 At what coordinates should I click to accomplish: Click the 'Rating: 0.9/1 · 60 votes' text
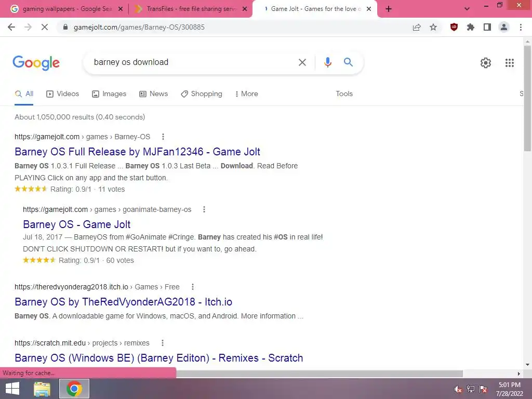point(96,261)
